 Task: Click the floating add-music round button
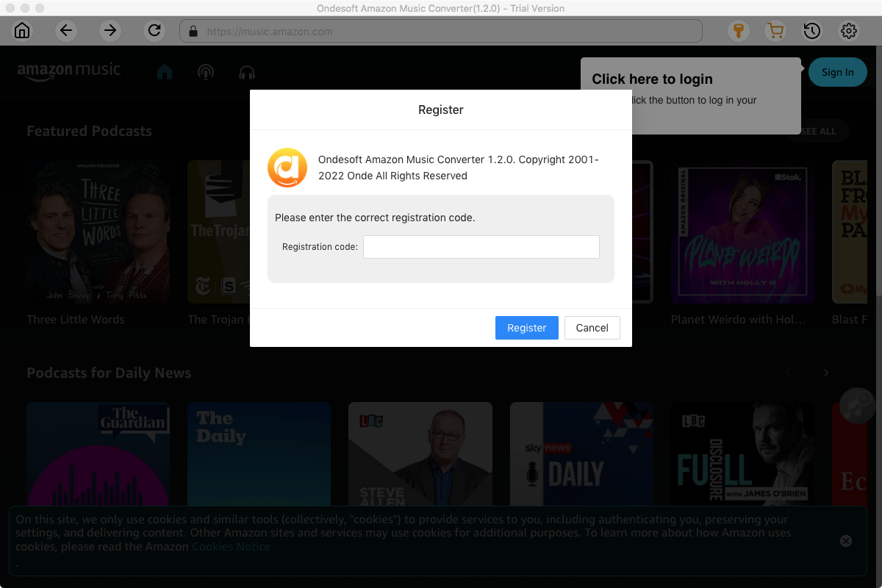pyautogui.click(x=858, y=405)
